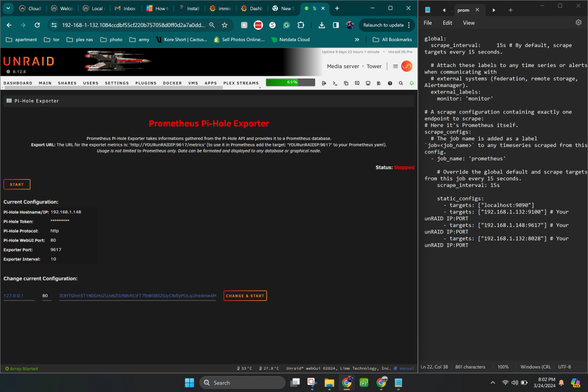This screenshot has width=588, height=392.
Task: Go to Unraid DOCKER tab
Action: (x=172, y=83)
